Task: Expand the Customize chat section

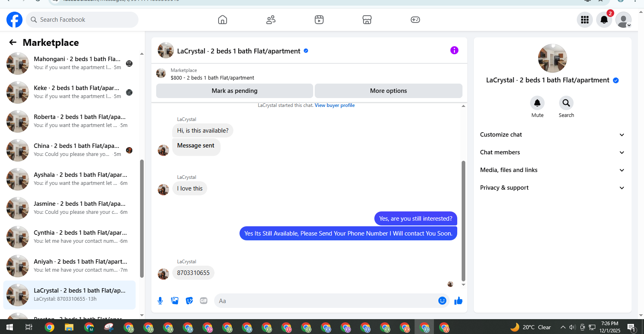Action: pyautogui.click(x=552, y=135)
